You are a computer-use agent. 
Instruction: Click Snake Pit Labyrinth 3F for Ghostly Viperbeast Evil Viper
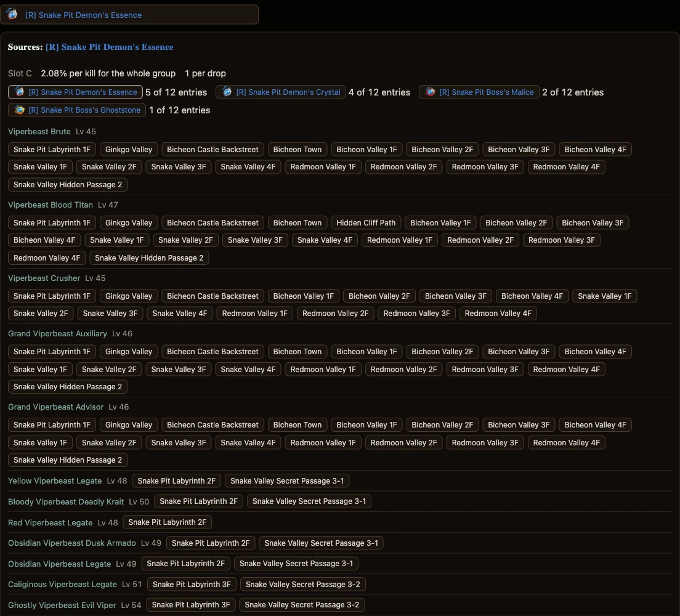(191, 605)
